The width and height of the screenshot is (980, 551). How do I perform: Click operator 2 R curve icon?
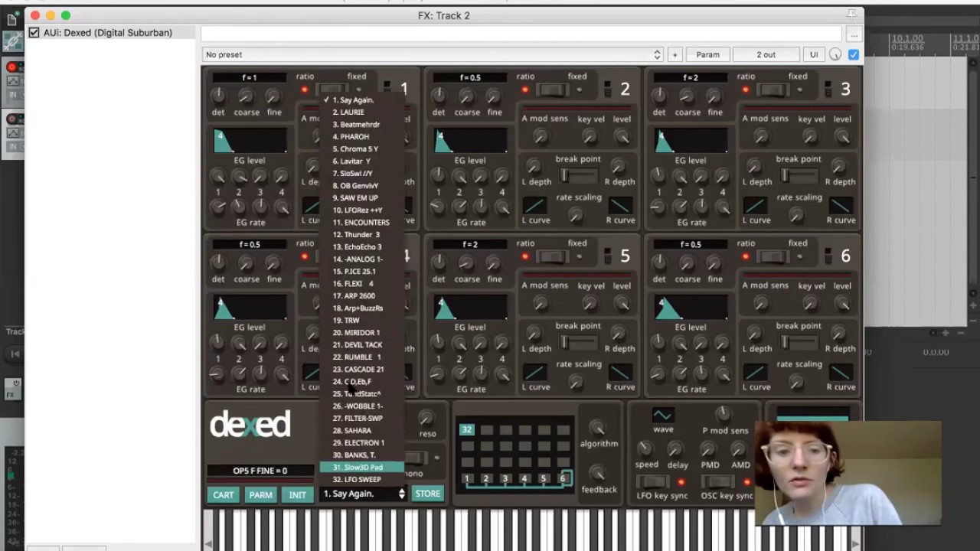[x=620, y=205]
